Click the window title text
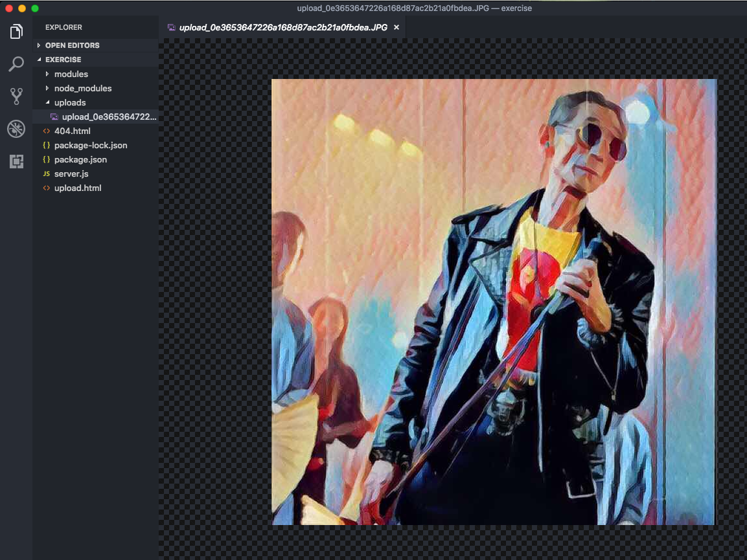Image resolution: width=747 pixels, height=560 pixels. (415, 8)
